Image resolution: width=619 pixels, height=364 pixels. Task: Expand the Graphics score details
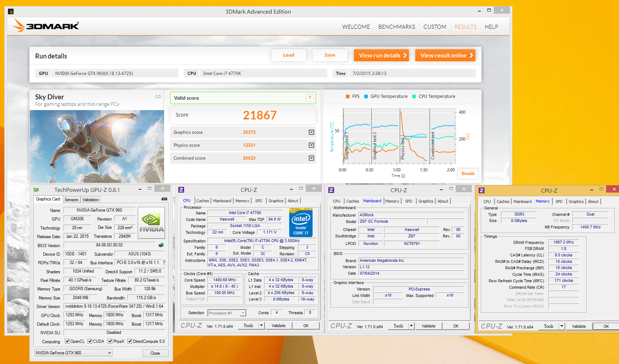click(x=311, y=132)
